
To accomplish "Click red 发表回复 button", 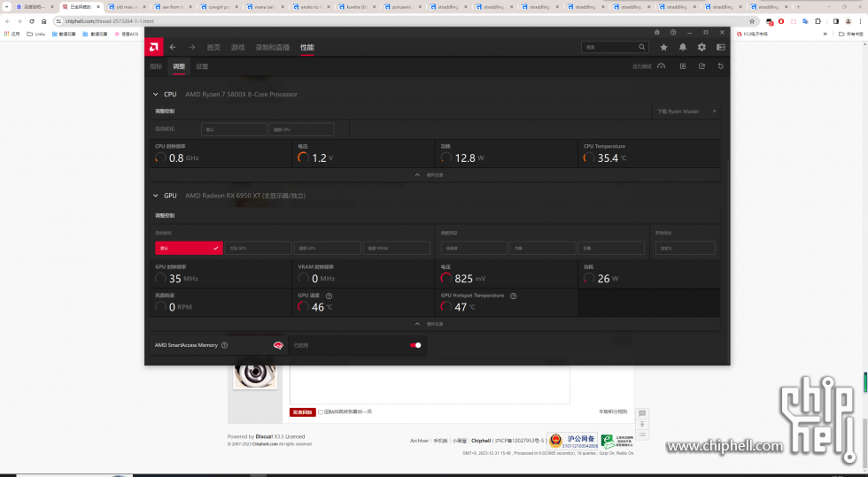I will coord(302,412).
